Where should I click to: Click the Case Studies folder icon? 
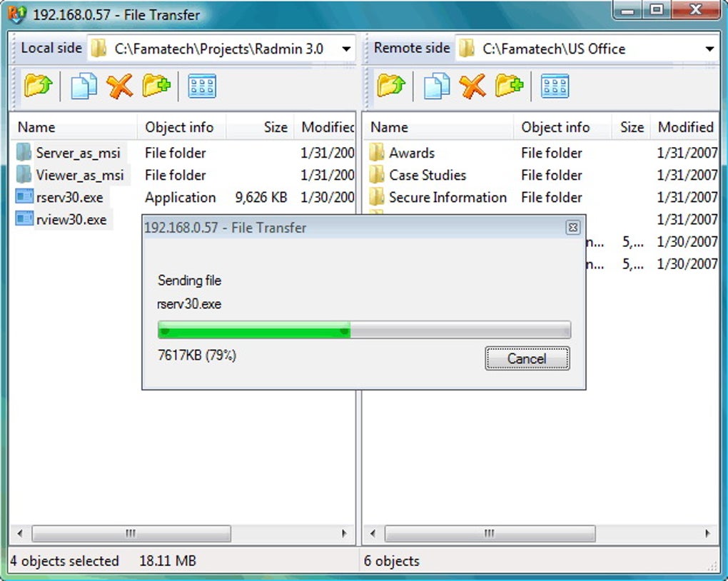(377, 175)
